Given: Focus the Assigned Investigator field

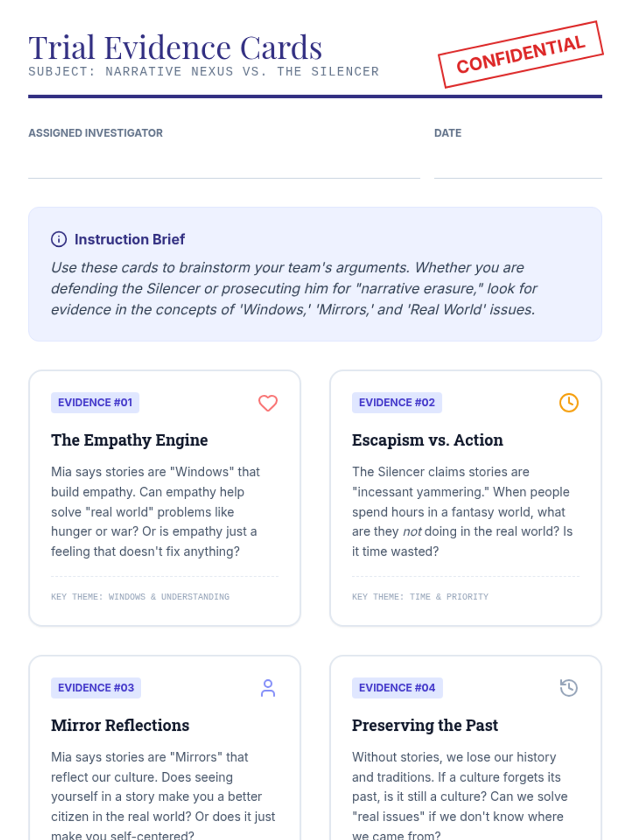Looking at the screenshot, I should (x=224, y=163).
